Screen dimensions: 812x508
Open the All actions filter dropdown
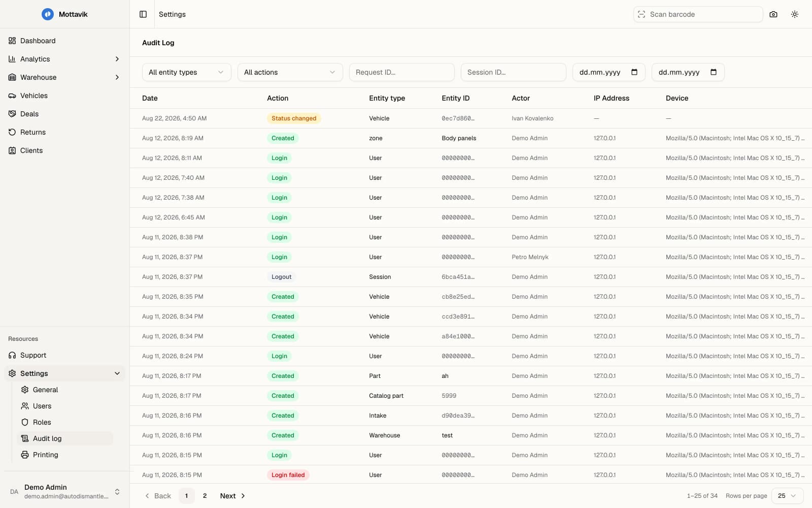[x=290, y=72]
